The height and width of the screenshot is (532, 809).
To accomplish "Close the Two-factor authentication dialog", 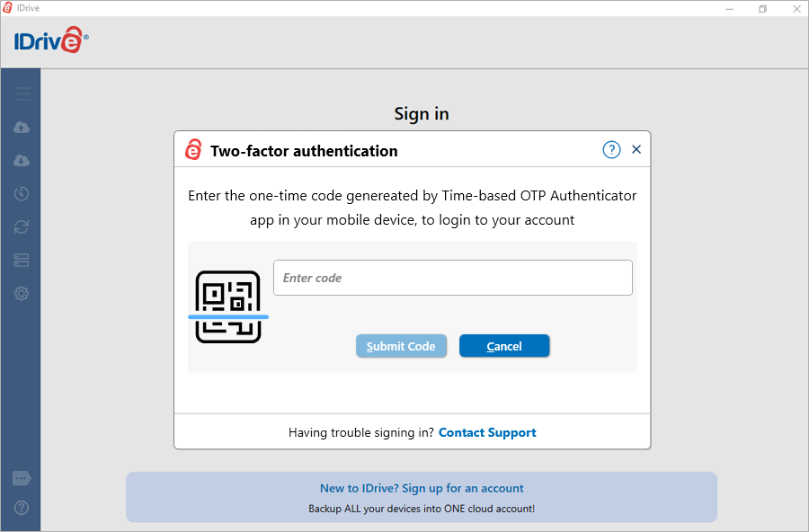I will (x=636, y=149).
